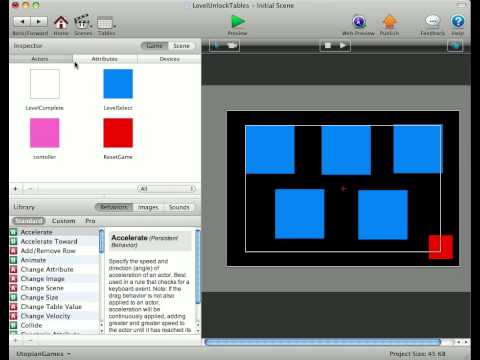This screenshot has height=360, width=480.
Task: Launch Web Preview from the toolbar
Action: [x=359, y=22]
